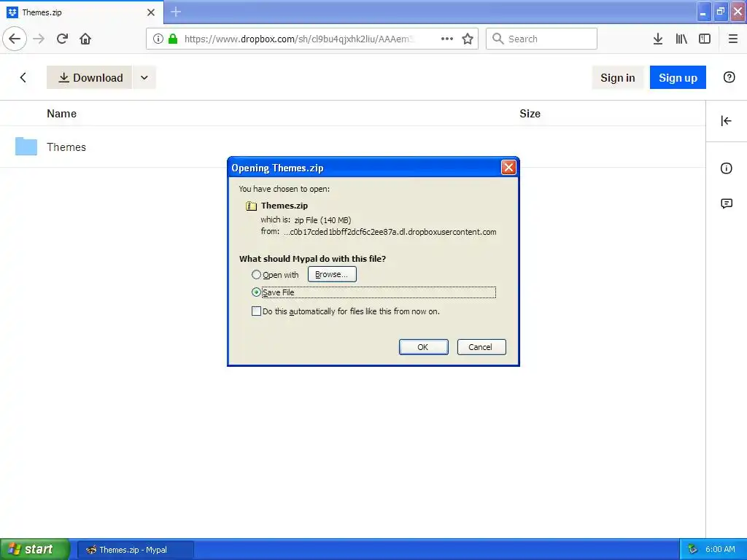Click the Themes.zip filename in dialog

(x=285, y=206)
